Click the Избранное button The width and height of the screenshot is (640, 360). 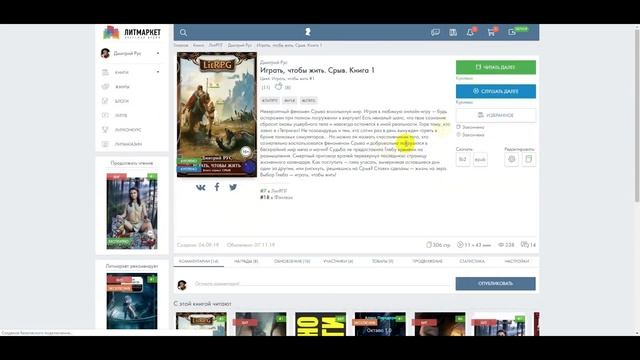pos(496,115)
